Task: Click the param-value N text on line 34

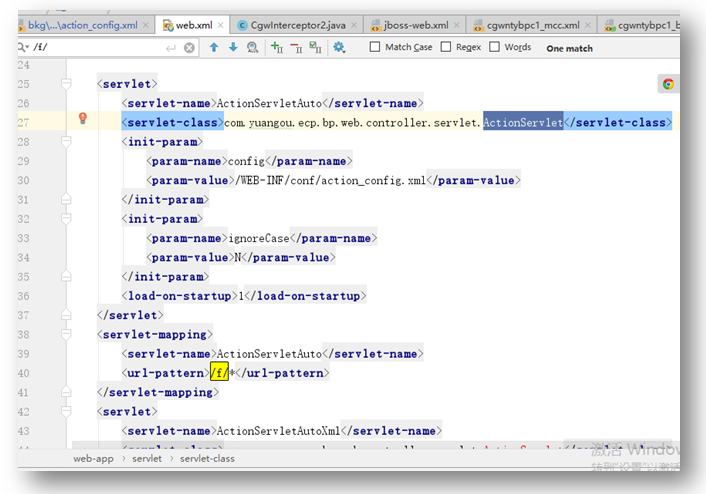Action: coord(238,257)
